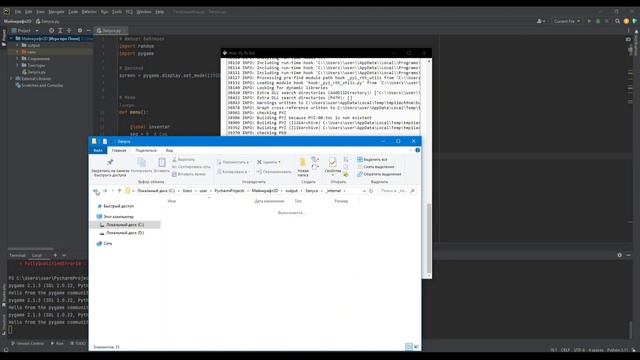The image size is (640, 360).
Task: Click Выделить все in ribbon
Action: [372, 160]
